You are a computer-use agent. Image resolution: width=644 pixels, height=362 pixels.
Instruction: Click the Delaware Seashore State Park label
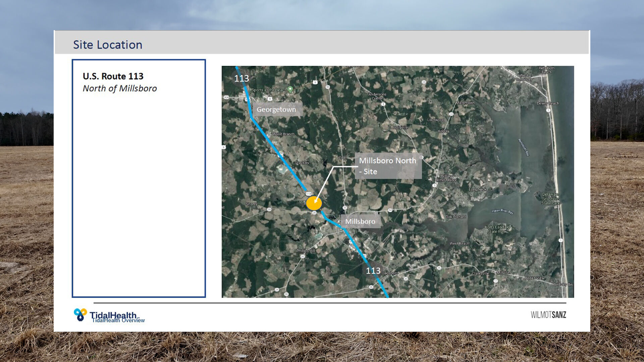pos(550,199)
